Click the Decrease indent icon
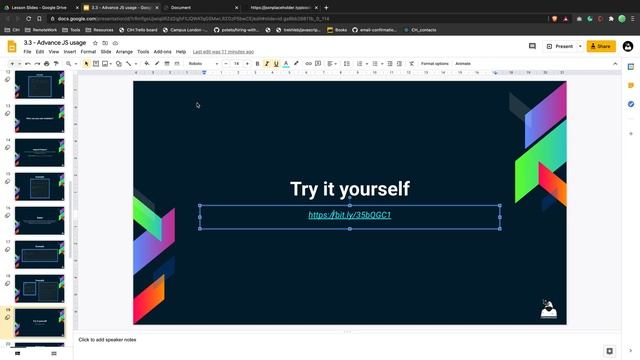 pos(390,64)
